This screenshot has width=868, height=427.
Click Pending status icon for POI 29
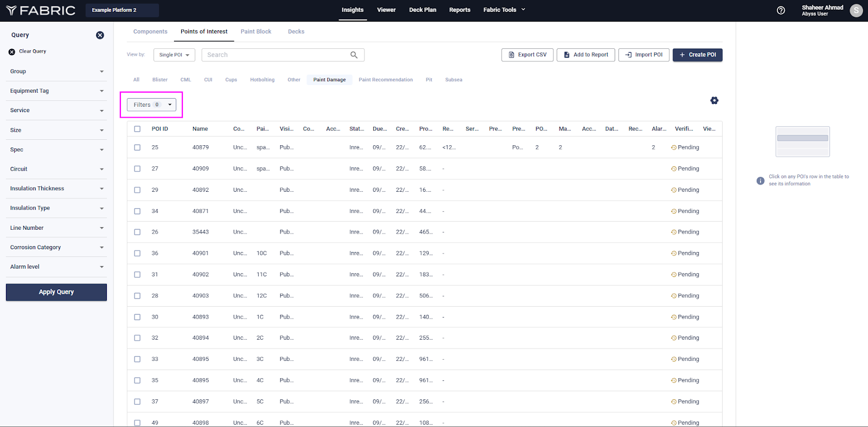point(674,190)
